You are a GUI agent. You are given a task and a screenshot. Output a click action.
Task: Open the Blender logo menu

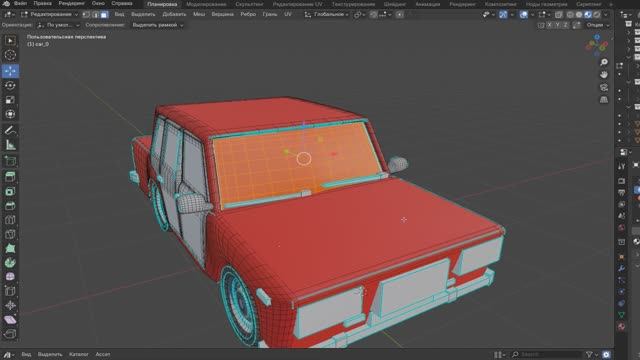[x=6, y=3]
